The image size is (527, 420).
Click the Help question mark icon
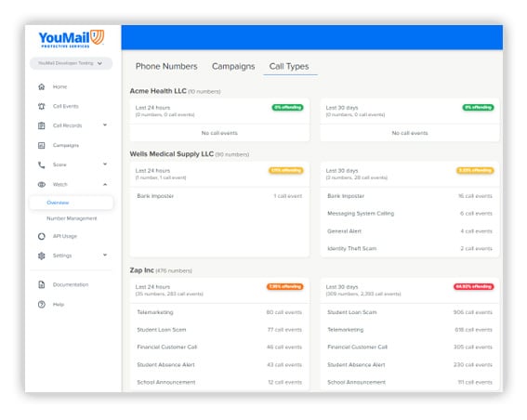(x=41, y=305)
